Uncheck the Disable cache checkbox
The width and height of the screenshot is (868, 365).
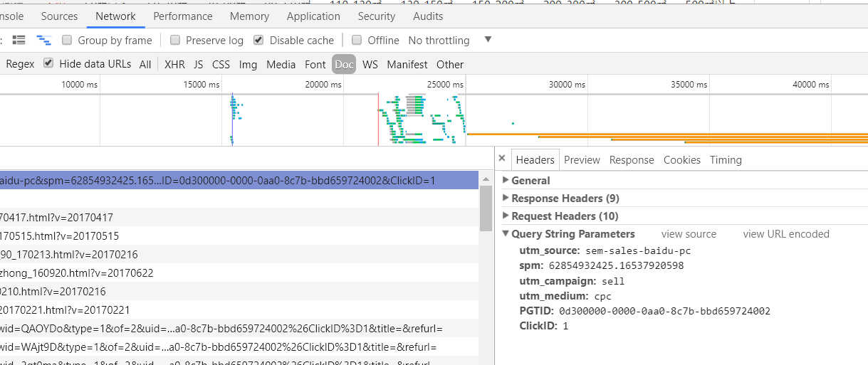coord(258,41)
